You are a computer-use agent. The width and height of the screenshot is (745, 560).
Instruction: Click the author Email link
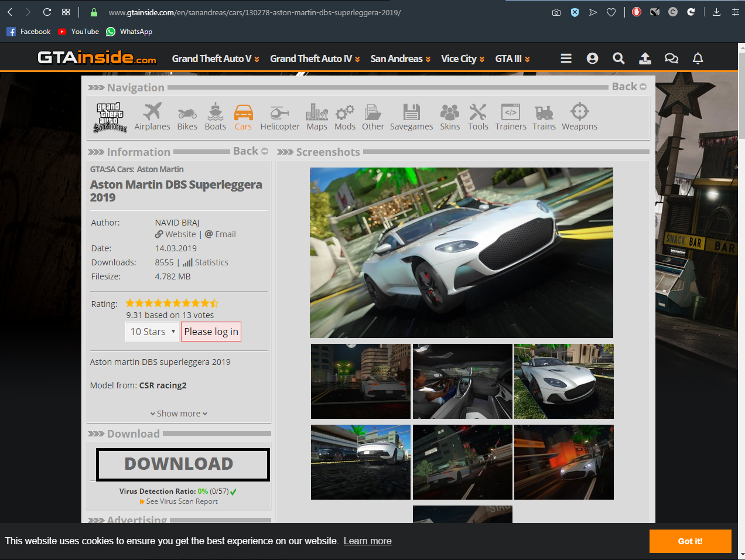click(x=220, y=234)
